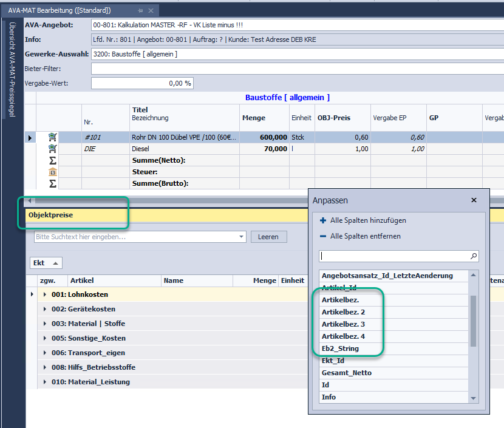Expand the 006: Transport_eigen group
This screenshot has height=428, width=504.
[x=45, y=353]
